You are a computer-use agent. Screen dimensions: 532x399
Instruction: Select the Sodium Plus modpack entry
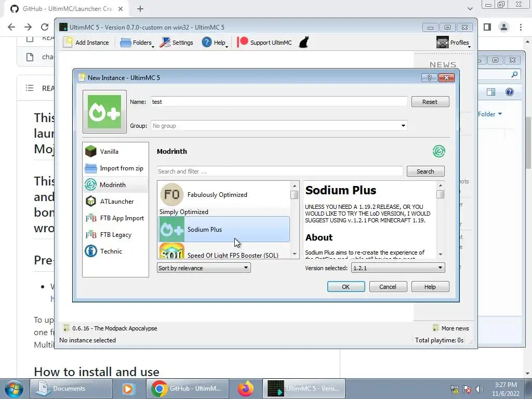pos(224,229)
